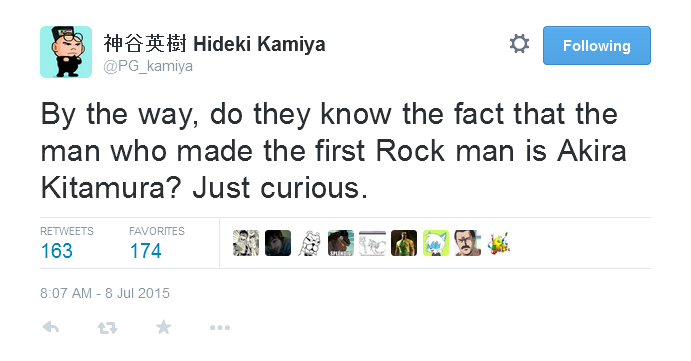Open first retweeter's manga-style avatar

pyautogui.click(x=246, y=243)
